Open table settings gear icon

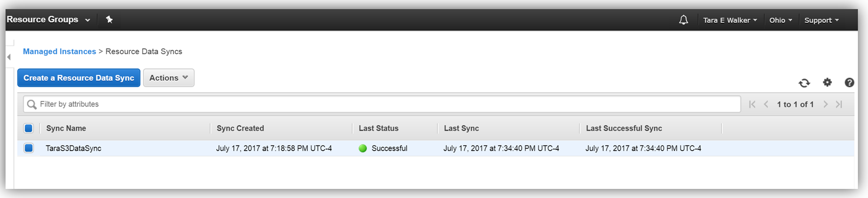[827, 82]
